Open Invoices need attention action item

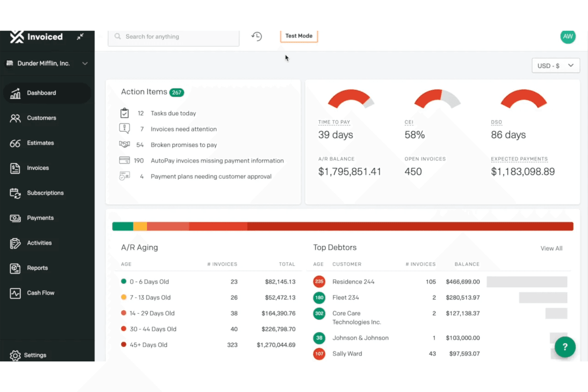(184, 129)
